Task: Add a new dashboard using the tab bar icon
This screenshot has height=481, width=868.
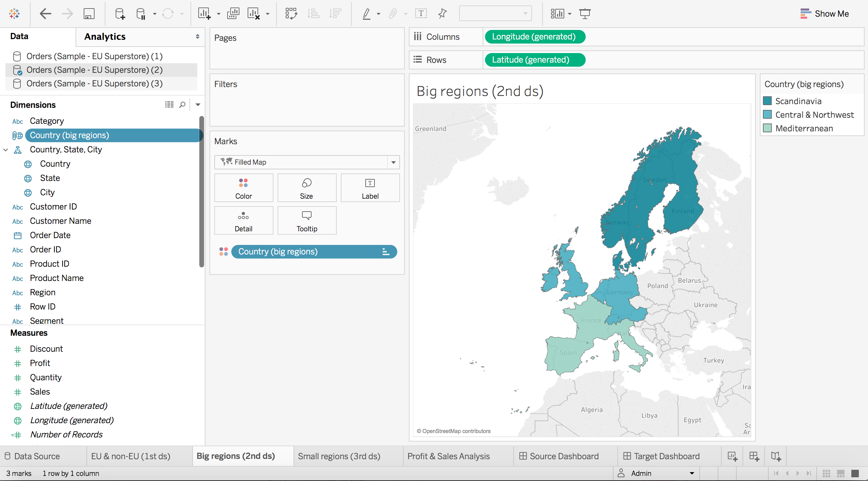Action: [x=754, y=456]
